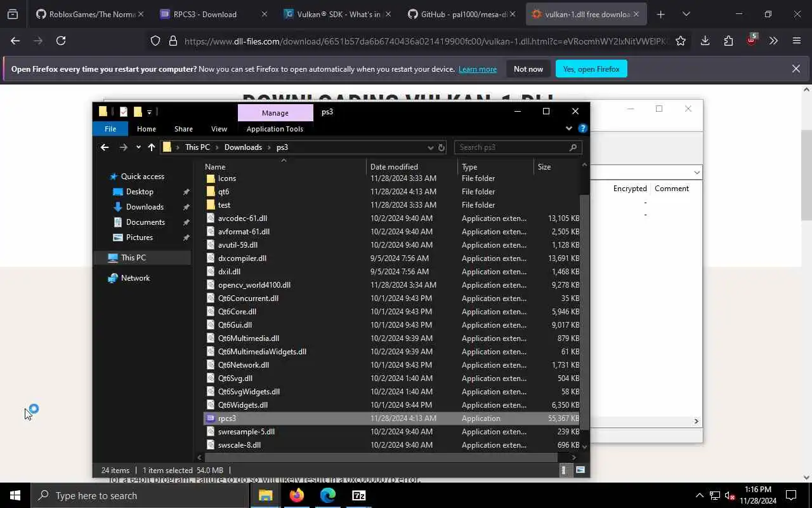The image size is (812, 508).
Task: Open Documents in navigation pane
Action: click(145, 222)
